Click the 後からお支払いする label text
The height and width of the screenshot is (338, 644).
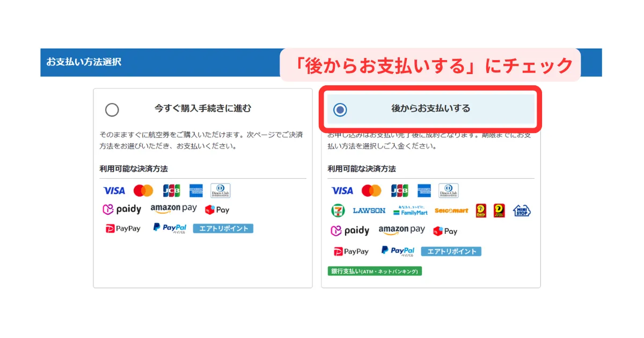click(430, 108)
